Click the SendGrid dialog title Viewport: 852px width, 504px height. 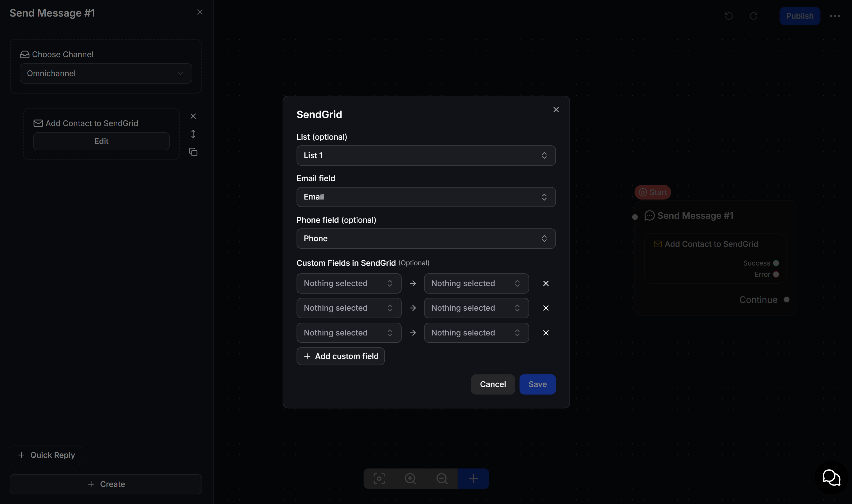(319, 115)
